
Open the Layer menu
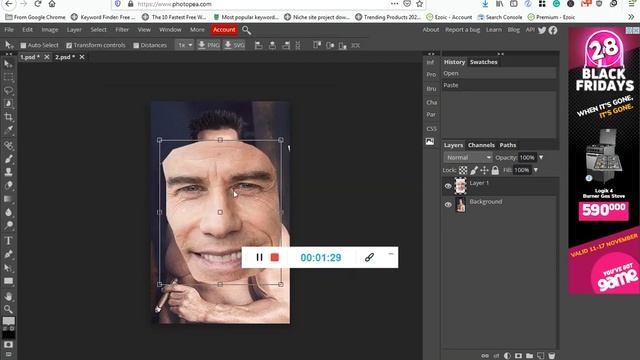(x=74, y=30)
